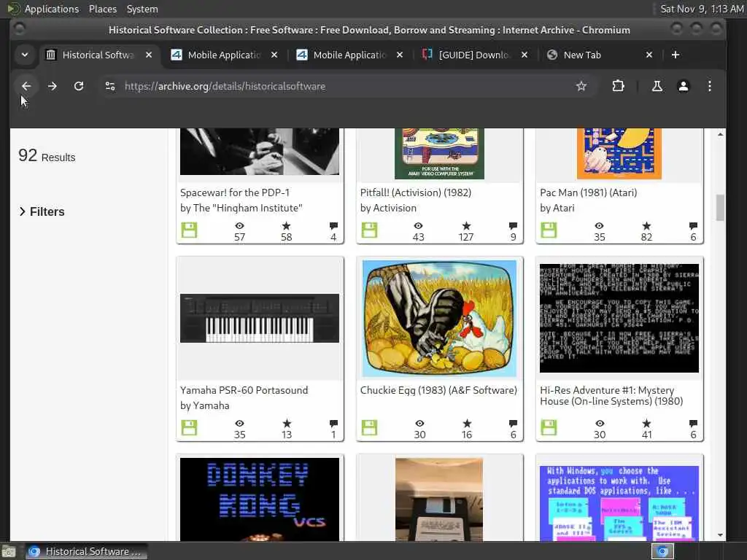The width and height of the screenshot is (747, 560).
Task: Click the Mystery House screenshot thumbnail
Action: point(619,318)
